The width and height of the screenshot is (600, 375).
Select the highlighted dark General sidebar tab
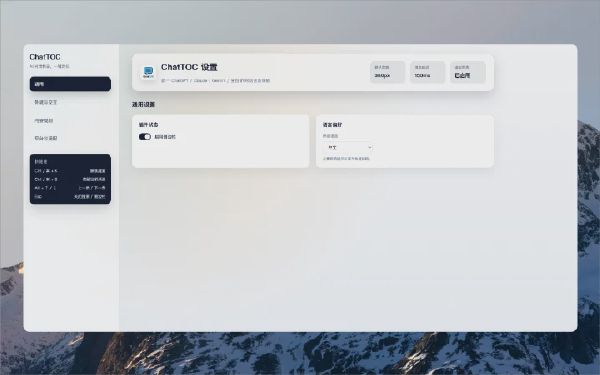pos(70,84)
